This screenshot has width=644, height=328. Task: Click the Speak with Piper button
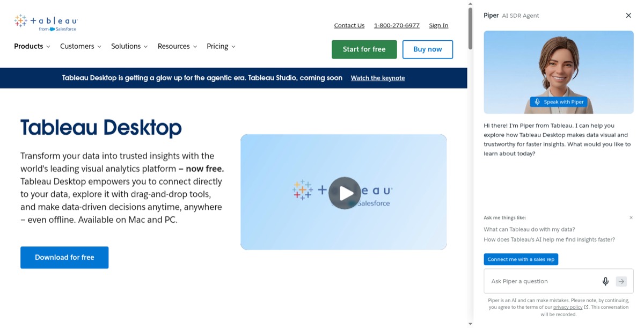pyautogui.click(x=559, y=101)
